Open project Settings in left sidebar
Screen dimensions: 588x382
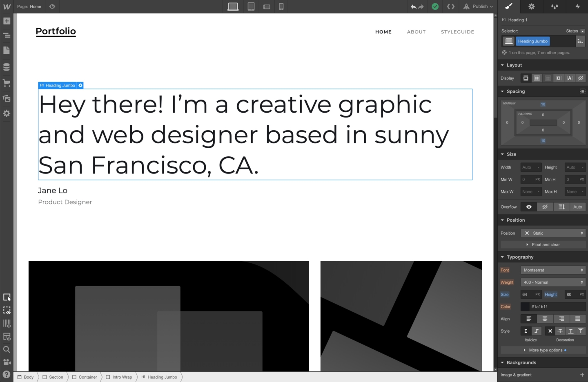[7, 113]
